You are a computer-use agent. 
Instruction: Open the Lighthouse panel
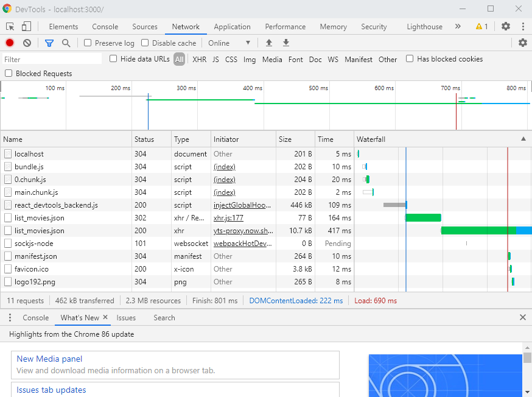[424, 27]
